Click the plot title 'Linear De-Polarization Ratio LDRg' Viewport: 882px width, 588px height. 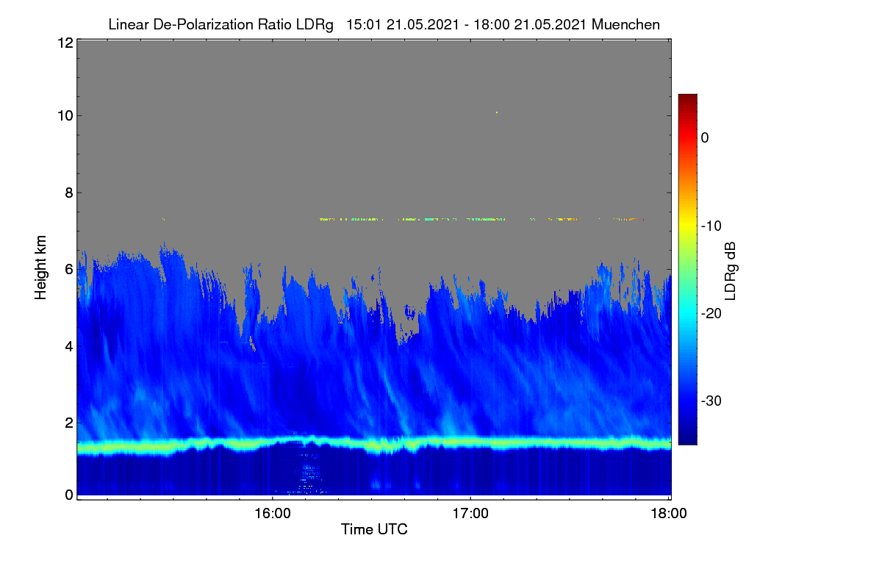[x=220, y=24]
